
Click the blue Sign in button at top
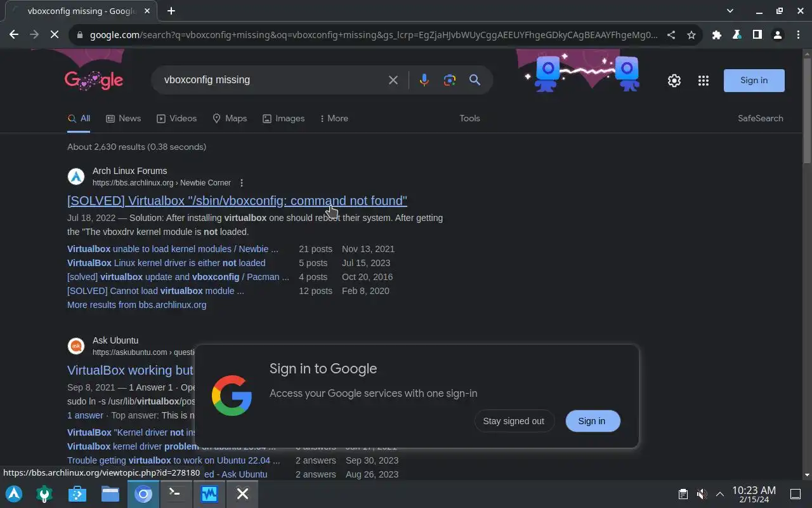pyautogui.click(x=754, y=81)
